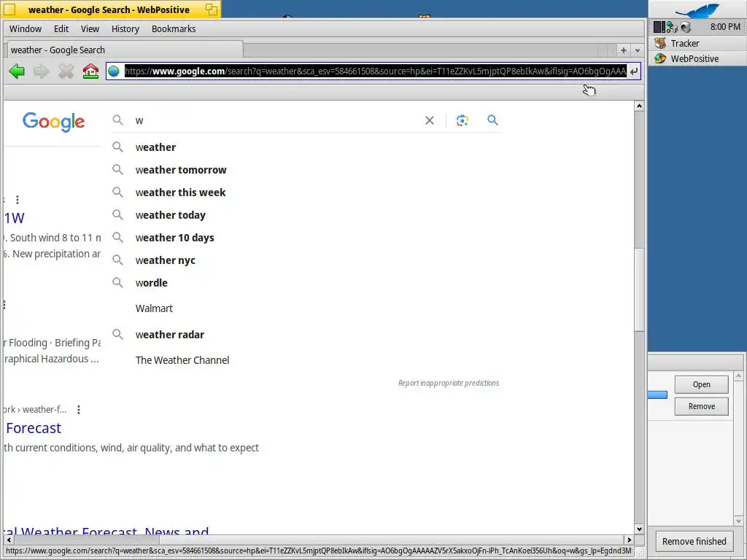Choose the 'Walmart' suggestion
747x560 pixels.
(306, 308)
